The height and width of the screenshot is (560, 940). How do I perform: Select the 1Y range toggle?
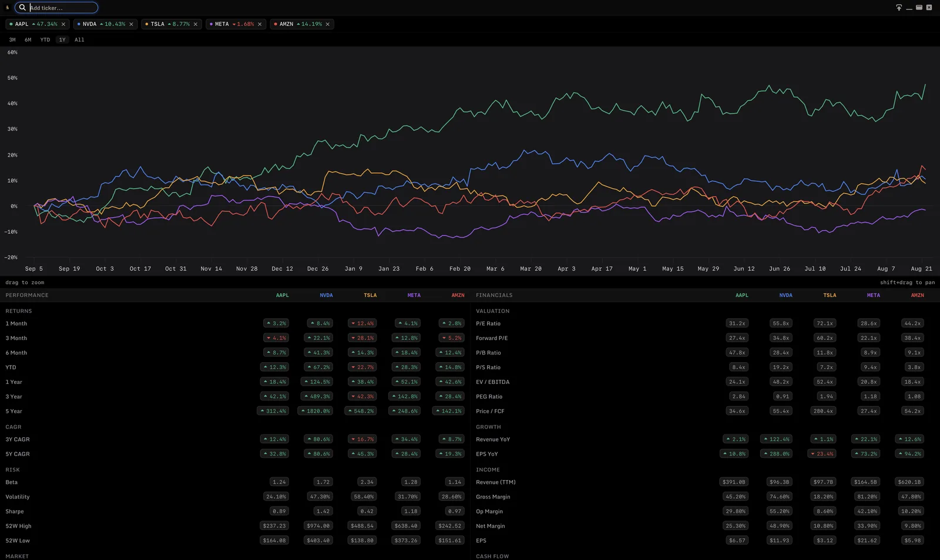tap(62, 40)
